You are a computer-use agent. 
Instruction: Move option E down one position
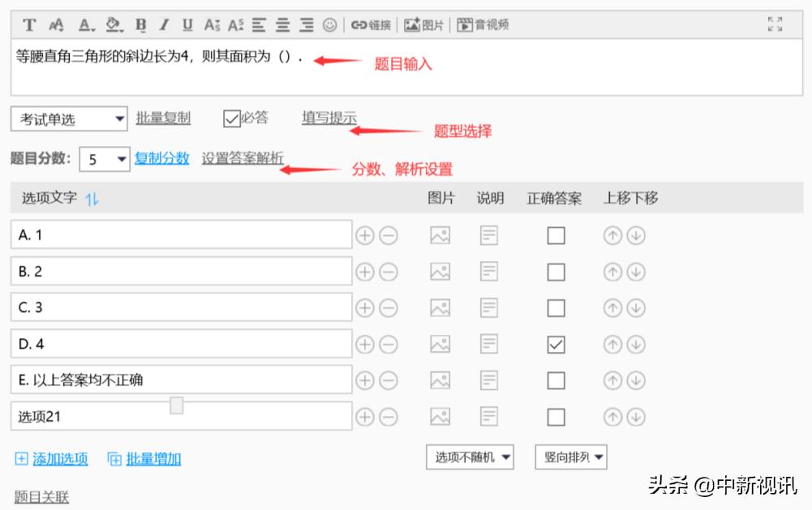coord(636,380)
